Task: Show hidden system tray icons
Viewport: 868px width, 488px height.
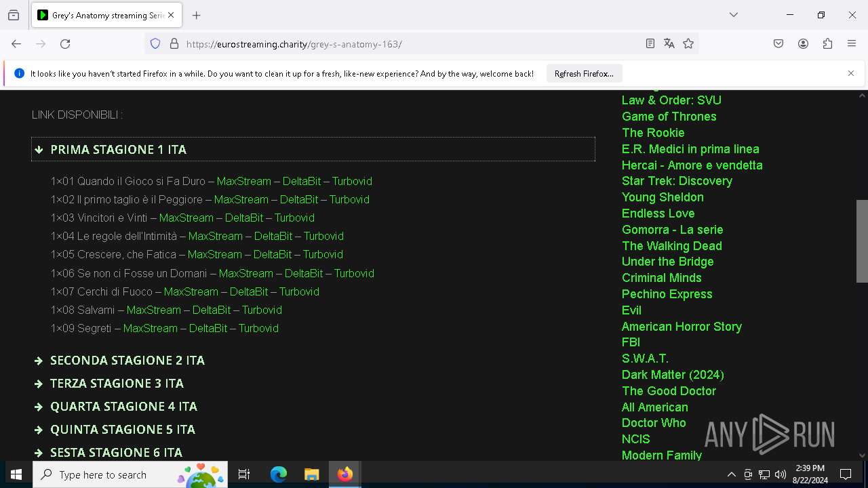Action: tap(732, 474)
